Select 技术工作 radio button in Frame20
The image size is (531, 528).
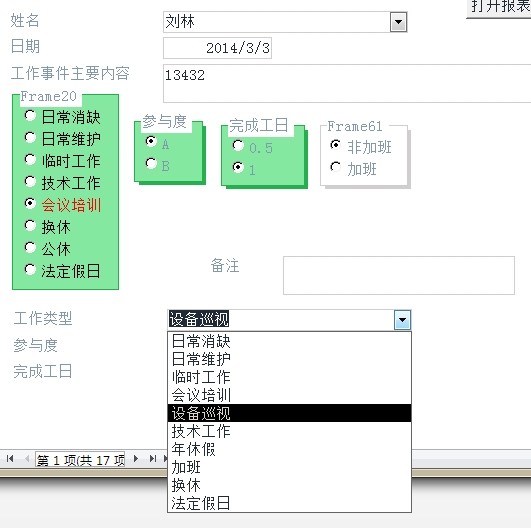[x=30, y=182]
